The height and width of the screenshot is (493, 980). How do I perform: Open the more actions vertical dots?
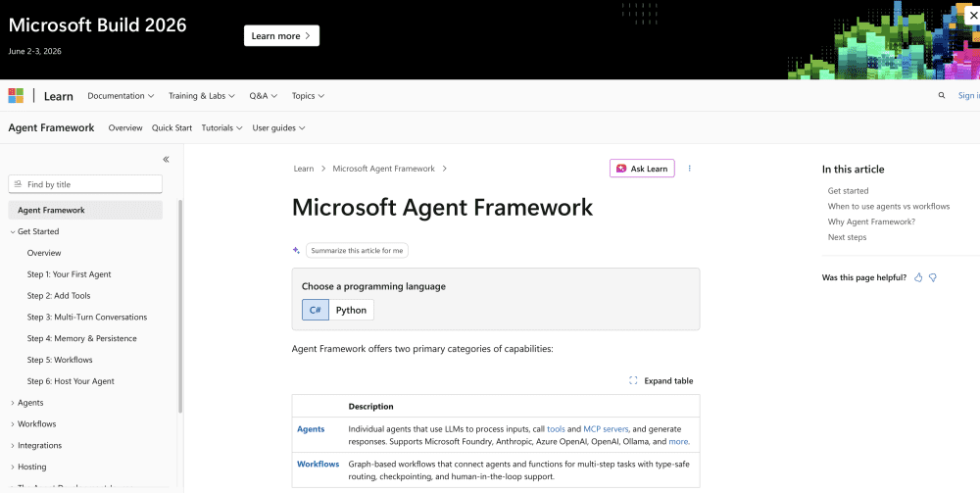point(689,168)
